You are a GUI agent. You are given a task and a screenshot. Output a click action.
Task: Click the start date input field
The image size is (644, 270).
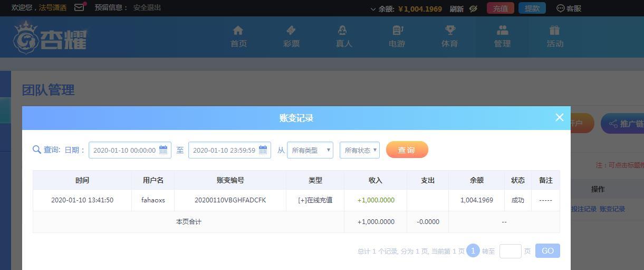coord(130,150)
